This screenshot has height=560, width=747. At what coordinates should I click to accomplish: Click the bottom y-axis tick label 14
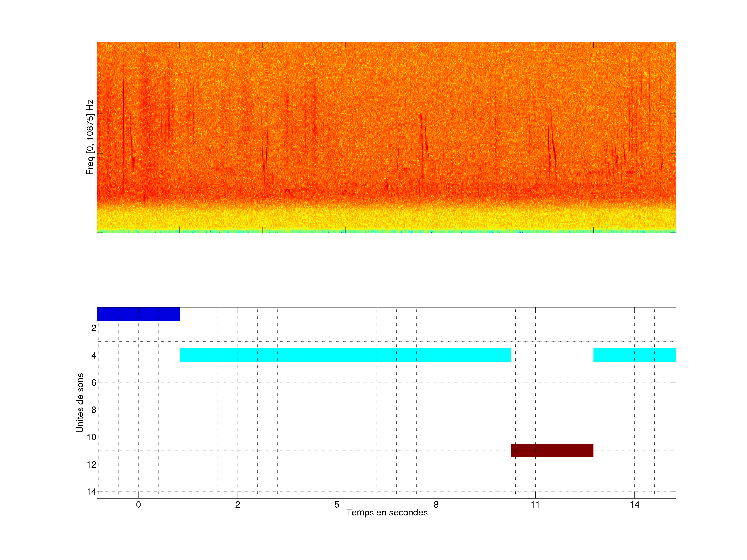91,492
